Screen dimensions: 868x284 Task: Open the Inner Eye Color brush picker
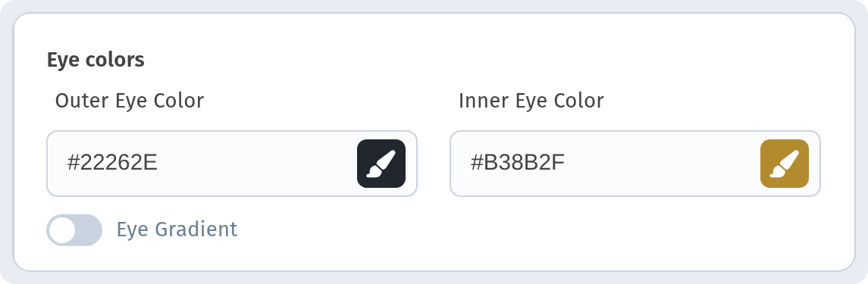click(x=785, y=164)
